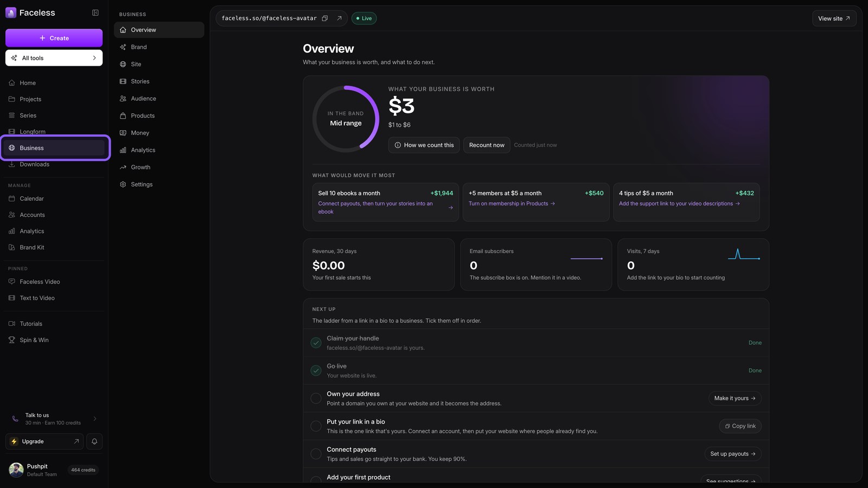Tick the Connect payouts step circle
This screenshot has width=868, height=488.
(316, 454)
